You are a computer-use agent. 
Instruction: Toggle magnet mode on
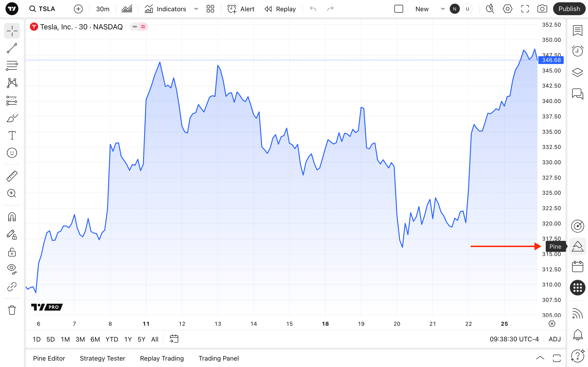pos(12,217)
